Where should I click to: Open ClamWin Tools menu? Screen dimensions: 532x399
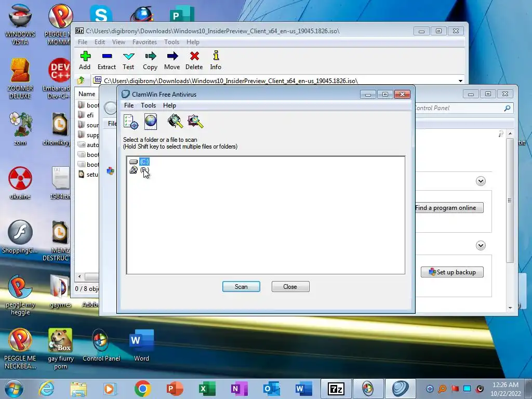tap(148, 105)
